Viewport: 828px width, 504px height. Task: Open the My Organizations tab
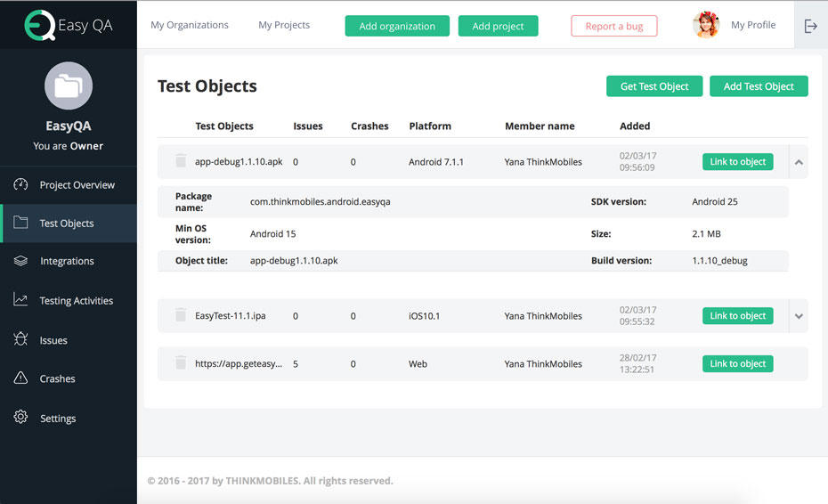click(190, 25)
